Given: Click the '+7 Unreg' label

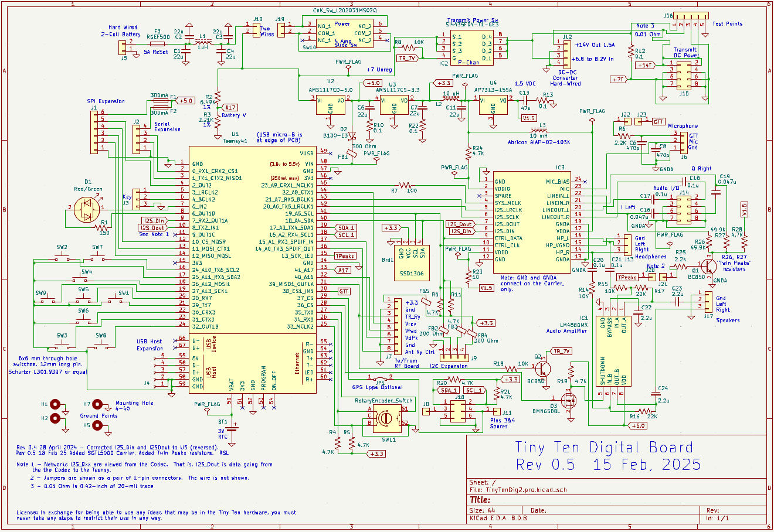Looking at the screenshot, I should click(x=378, y=70).
